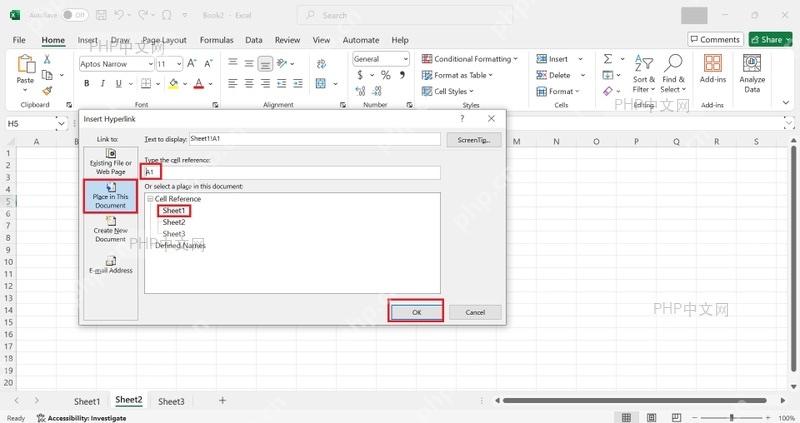
Task: Select Sheet2 in the Cell Reference tree
Action: coord(174,222)
